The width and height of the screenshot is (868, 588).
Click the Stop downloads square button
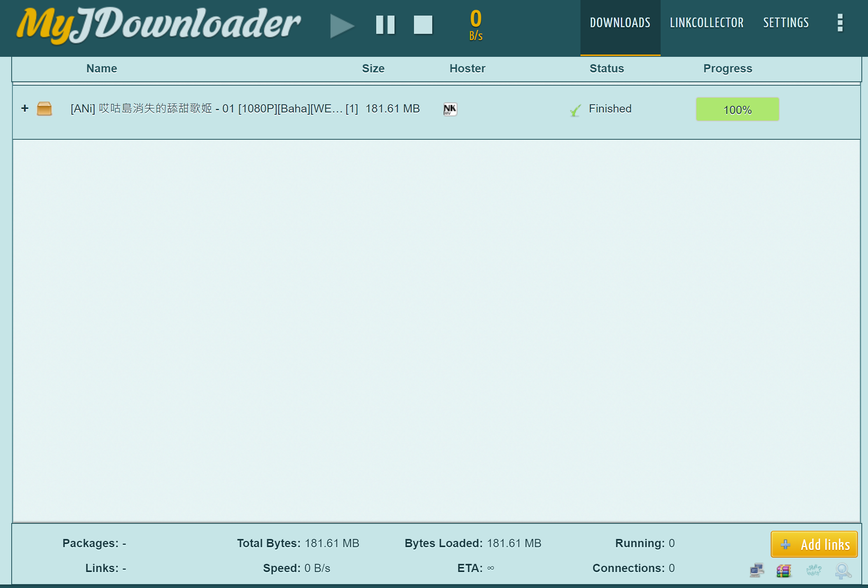click(x=423, y=25)
